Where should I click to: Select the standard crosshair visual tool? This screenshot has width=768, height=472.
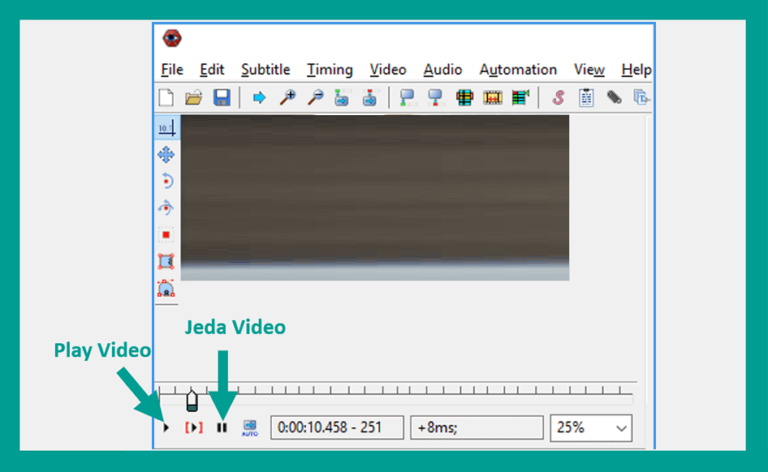[167, 128]
